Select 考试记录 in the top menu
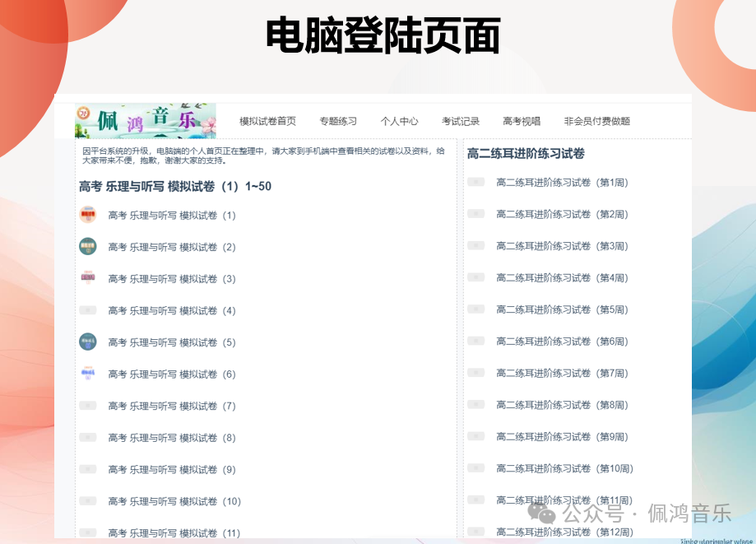 pyautogui.click(x=461, y=121)
